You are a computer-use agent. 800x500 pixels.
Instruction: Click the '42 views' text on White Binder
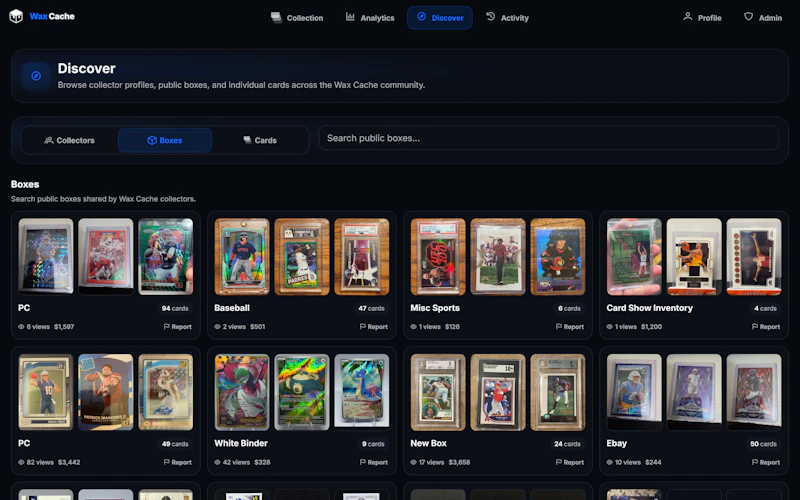coord(236,462)
